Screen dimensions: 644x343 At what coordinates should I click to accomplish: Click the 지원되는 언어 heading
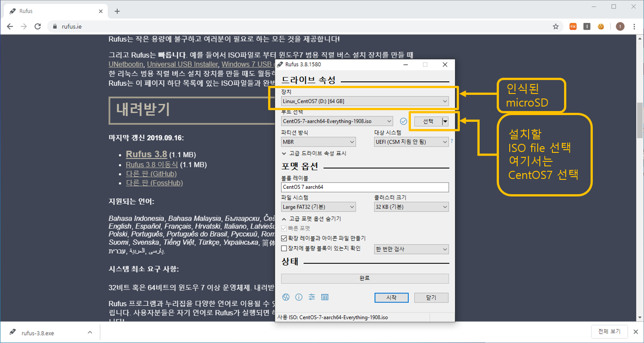(x=131, y=201)
